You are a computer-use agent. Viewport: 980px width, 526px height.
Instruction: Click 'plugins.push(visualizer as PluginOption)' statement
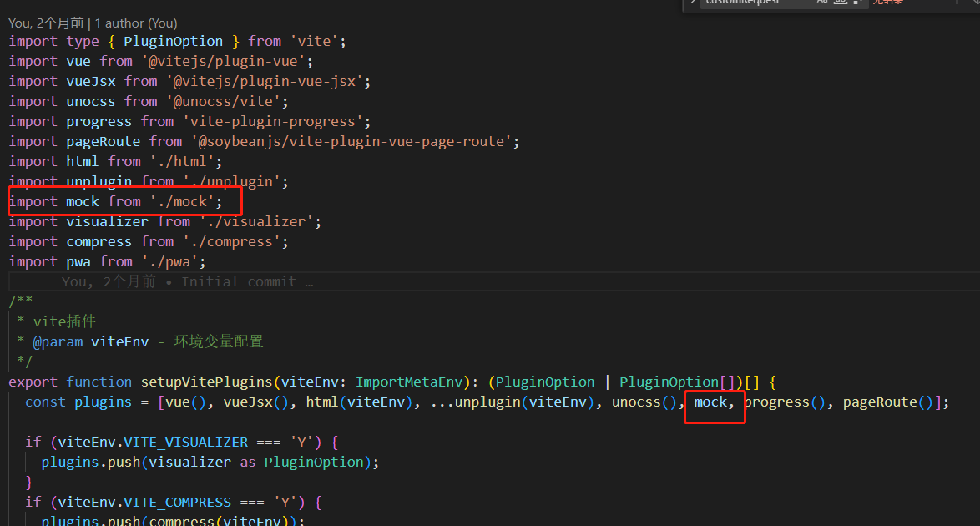210,463
